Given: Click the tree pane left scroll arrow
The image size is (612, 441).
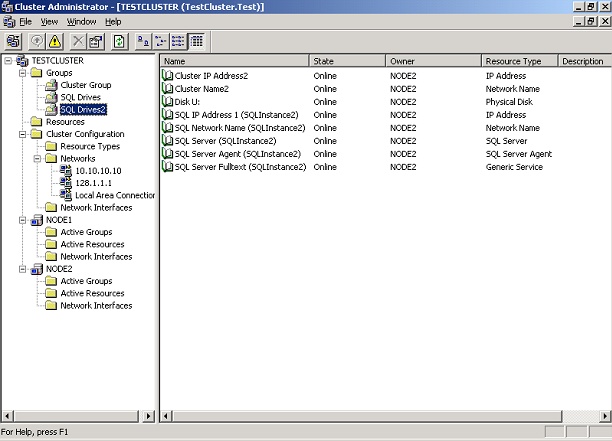Looking at the screenshot, I should tap(7, 416).
